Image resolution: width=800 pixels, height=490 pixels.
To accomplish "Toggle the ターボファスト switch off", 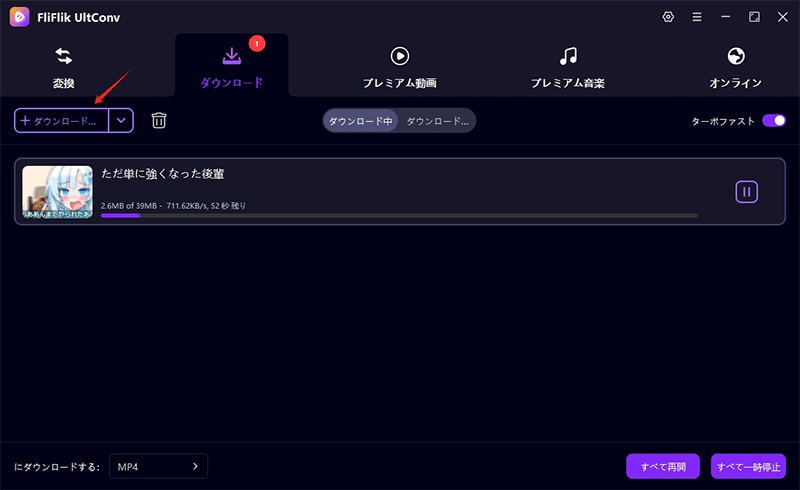I will 773,120.
